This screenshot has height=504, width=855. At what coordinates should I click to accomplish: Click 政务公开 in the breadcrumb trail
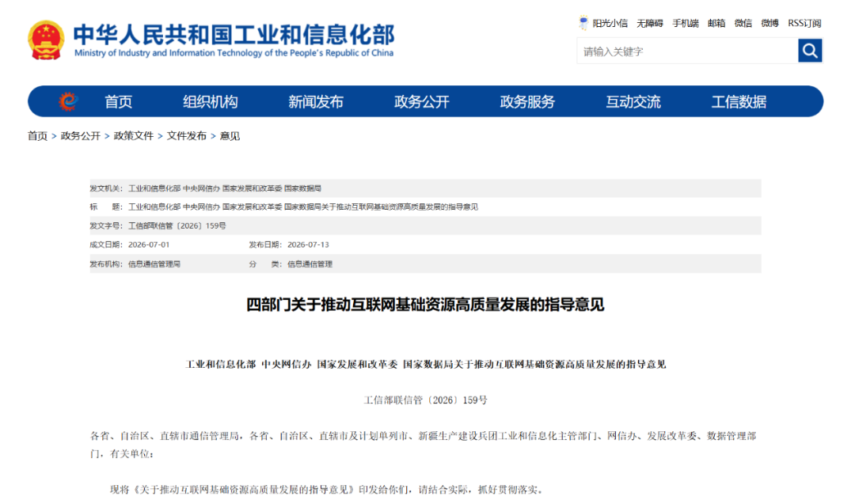(x=81, y=135)
